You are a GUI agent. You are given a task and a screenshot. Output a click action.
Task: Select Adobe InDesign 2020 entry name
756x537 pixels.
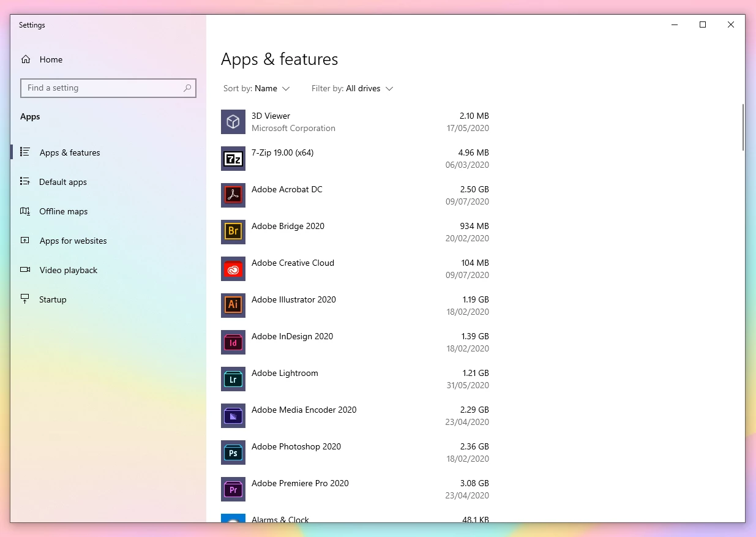click(x=293, y=336)
